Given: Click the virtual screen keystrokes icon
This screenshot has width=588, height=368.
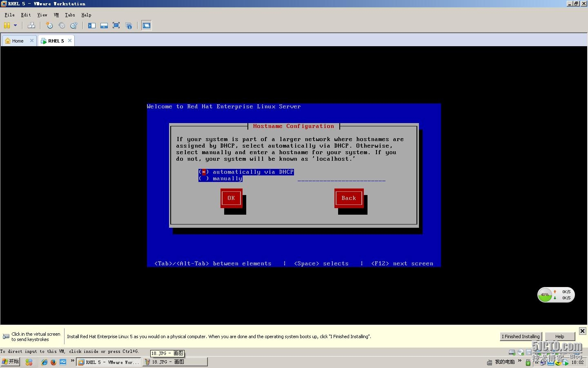Looking at the screenshot, I should point(6,337).
